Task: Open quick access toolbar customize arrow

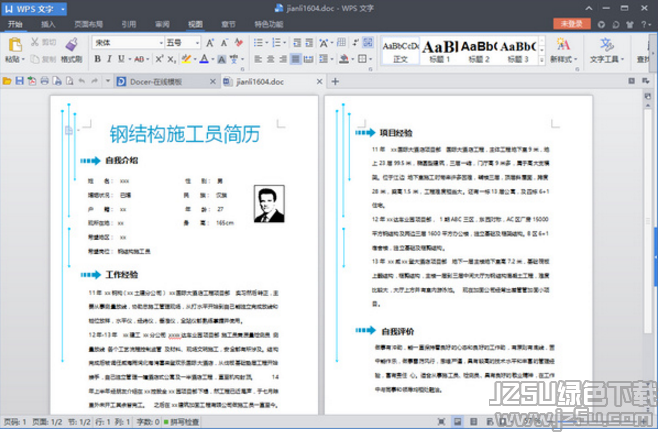Action: tap(108, 81)
